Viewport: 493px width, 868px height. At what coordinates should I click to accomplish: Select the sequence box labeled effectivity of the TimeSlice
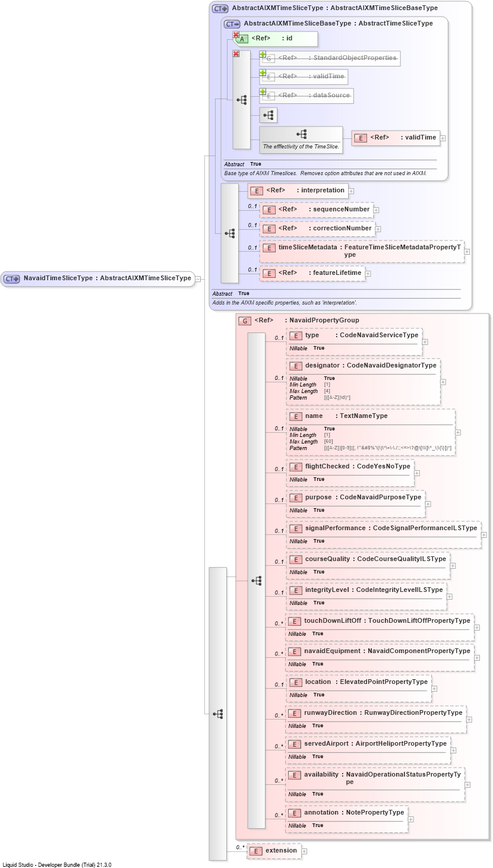pos(301,140)
